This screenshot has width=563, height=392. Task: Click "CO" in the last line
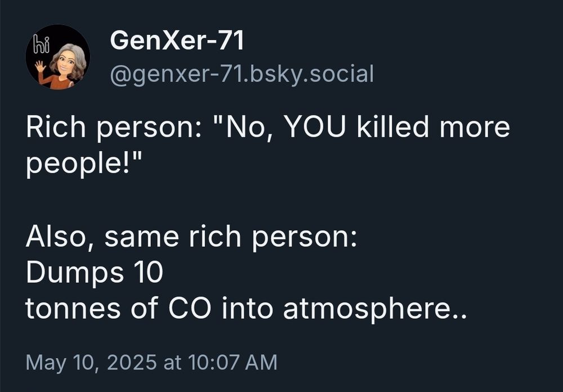pyautogui.click(x=190, y=308)
